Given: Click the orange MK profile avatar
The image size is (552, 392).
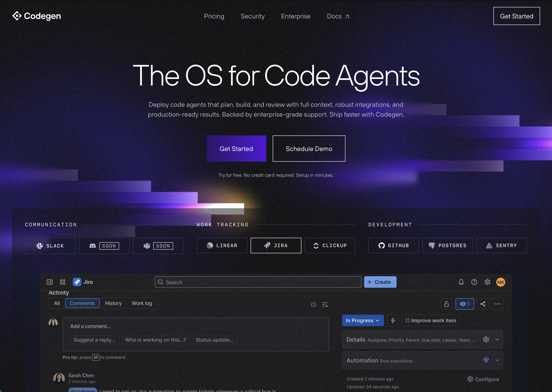Looking at the screenshot, I should point(501,282).
